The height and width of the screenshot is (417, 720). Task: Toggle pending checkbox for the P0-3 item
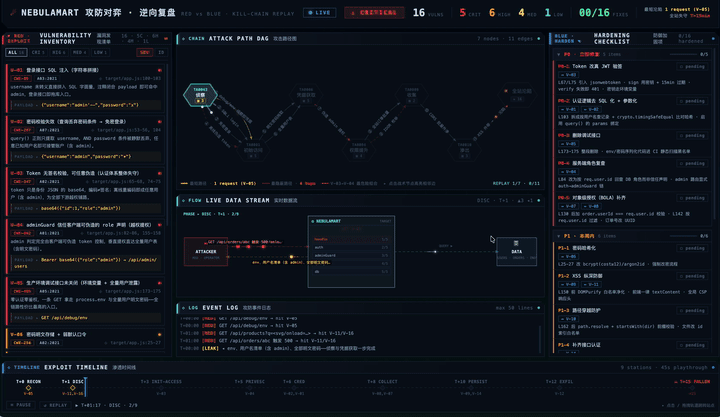(692, 135)
